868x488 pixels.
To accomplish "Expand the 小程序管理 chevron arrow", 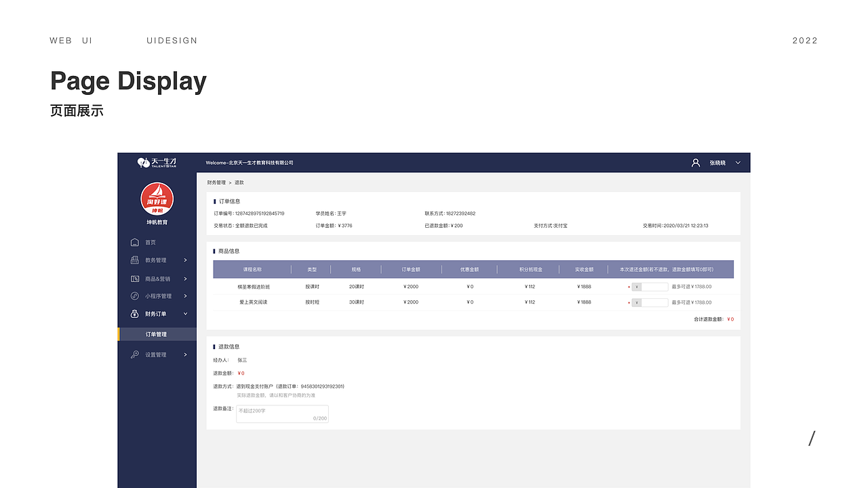I will point(185,296).
